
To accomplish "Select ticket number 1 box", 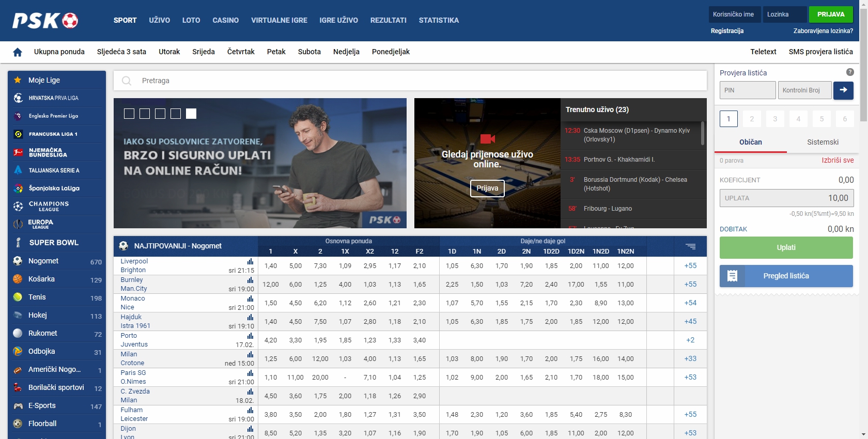I will coord(729,119).
